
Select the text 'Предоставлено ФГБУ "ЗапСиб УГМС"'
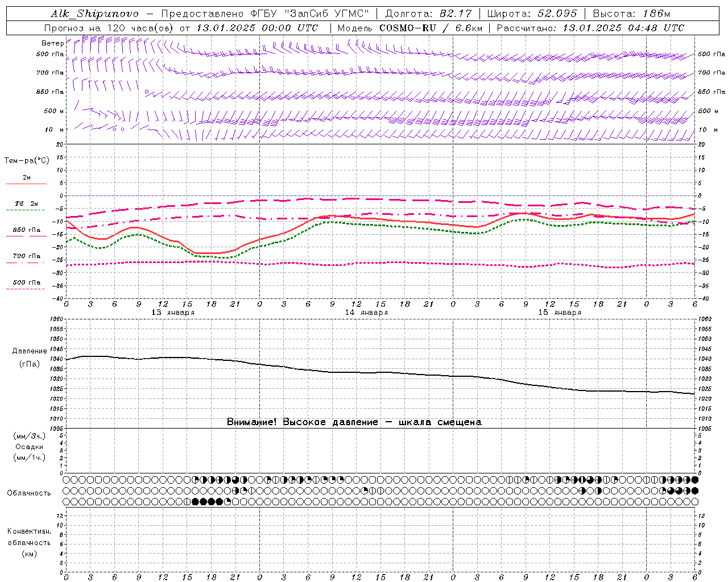(266, 14)
